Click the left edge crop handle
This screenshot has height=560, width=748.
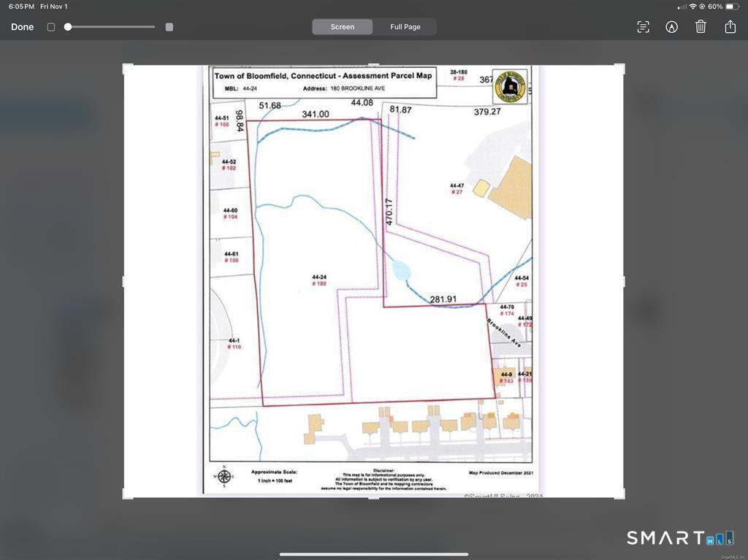pyautogui.click(x=123, y=281)
